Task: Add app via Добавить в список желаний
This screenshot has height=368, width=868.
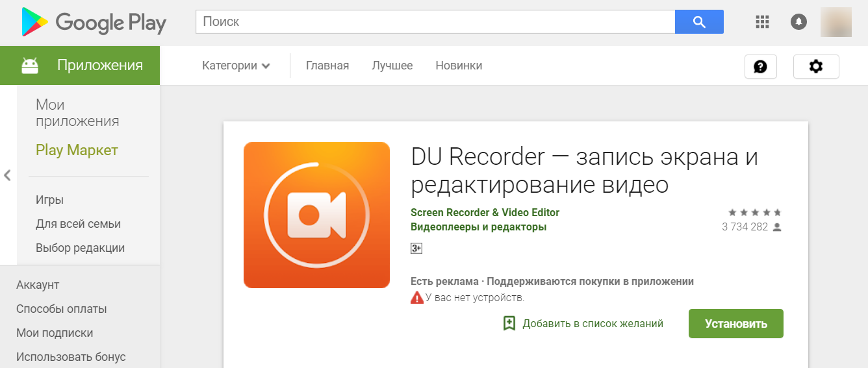Action: [583, 323]
